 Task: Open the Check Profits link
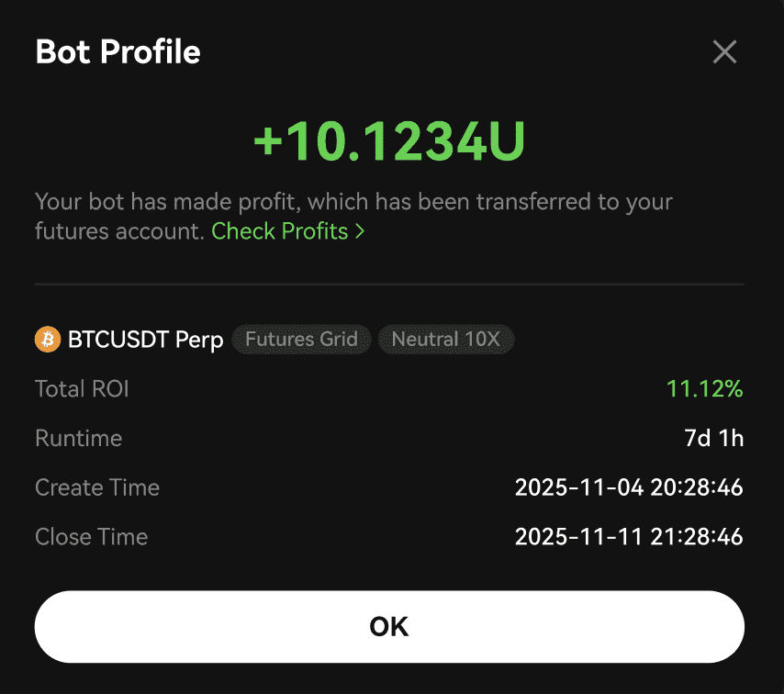click(280, 231)
